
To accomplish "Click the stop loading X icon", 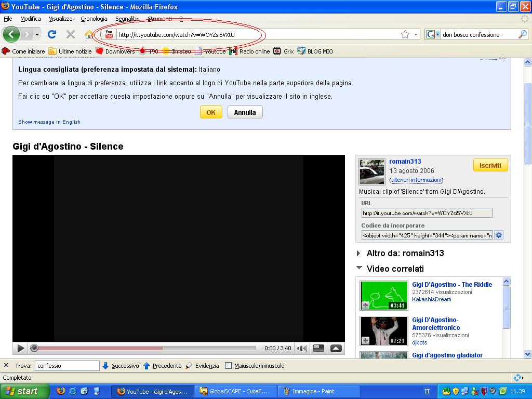I will point(71,34).
